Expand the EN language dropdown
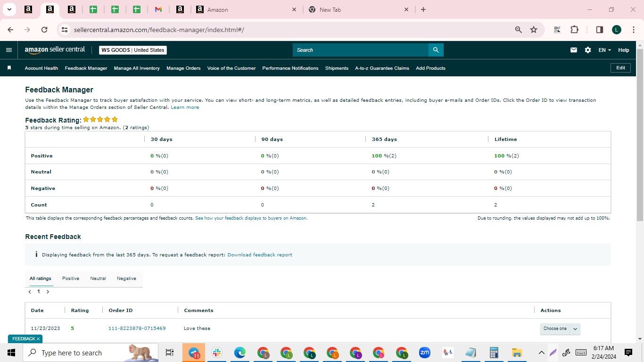The image size is (644, 362). [x=605, y=50]
